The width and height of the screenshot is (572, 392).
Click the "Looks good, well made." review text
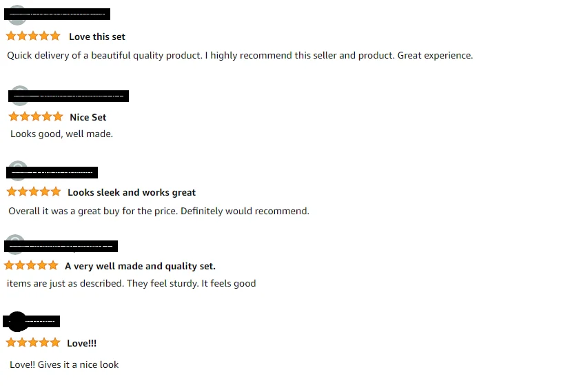61,134
